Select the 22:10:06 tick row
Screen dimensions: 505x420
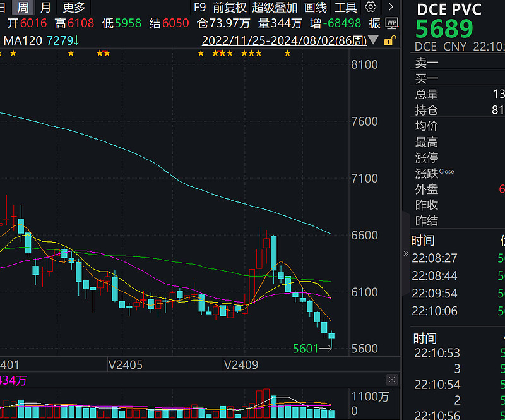(458, 311)
